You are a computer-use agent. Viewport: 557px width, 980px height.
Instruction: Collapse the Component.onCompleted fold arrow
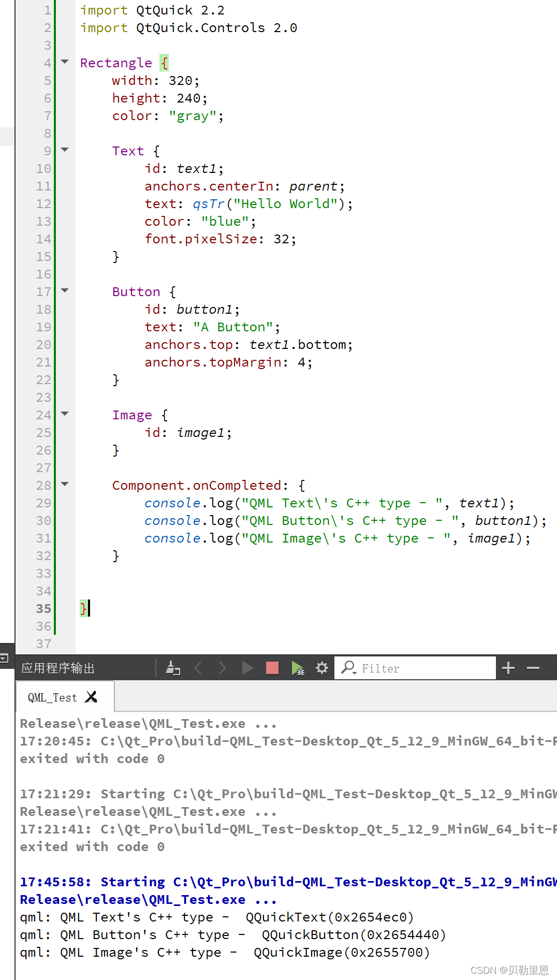[x=65, y=484]
